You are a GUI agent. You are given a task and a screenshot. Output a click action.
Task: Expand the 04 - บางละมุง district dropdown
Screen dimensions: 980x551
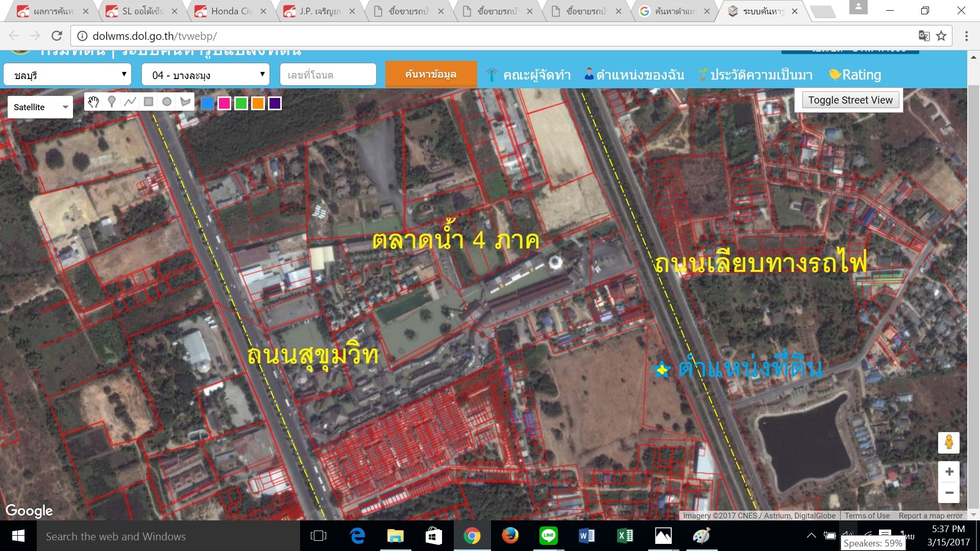(x=206, y=75)
